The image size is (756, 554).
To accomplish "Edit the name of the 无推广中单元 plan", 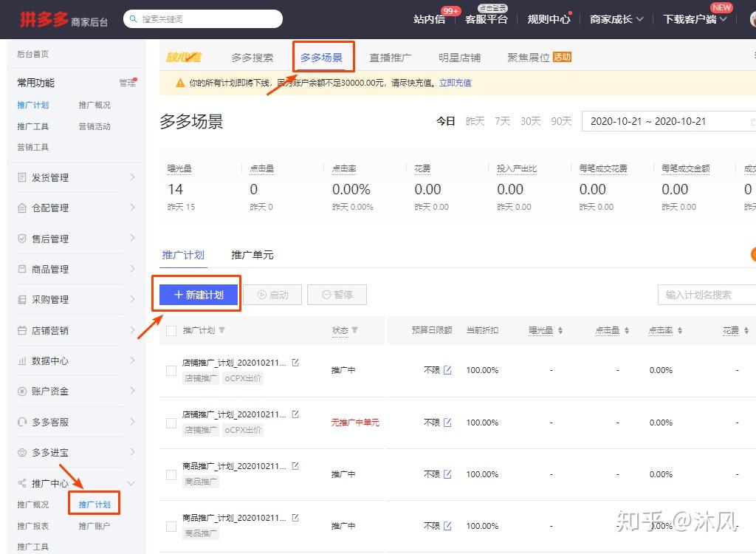I will 295,414.
